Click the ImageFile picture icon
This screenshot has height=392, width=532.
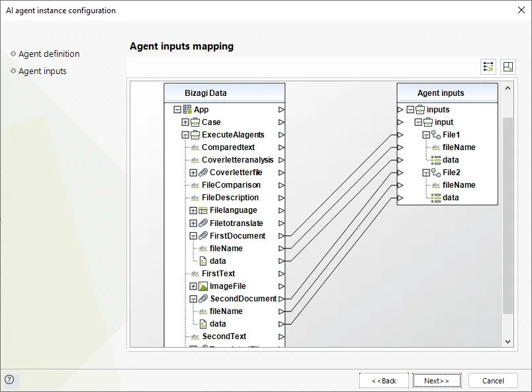pos(203,286)
